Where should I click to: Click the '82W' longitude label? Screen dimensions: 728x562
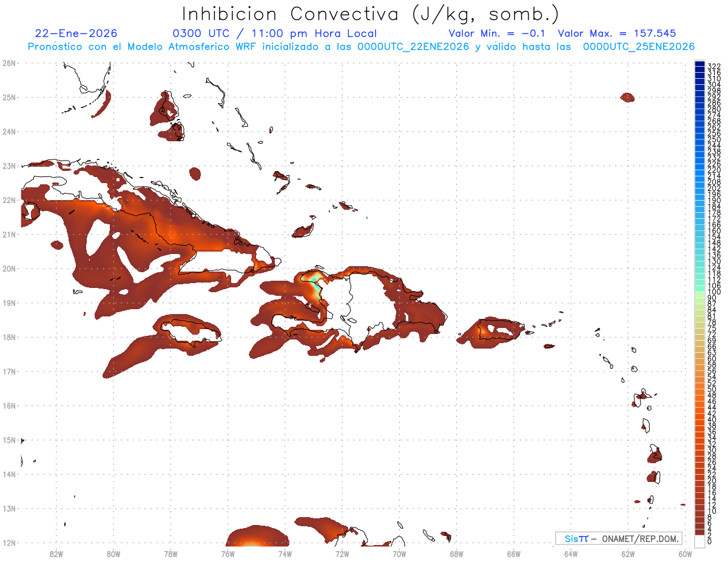click(x=56, y=554)
